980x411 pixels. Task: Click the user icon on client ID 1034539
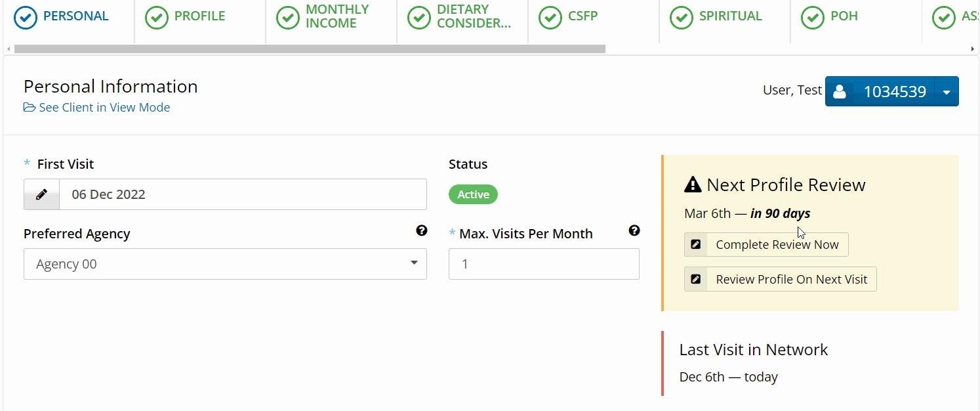840,91
